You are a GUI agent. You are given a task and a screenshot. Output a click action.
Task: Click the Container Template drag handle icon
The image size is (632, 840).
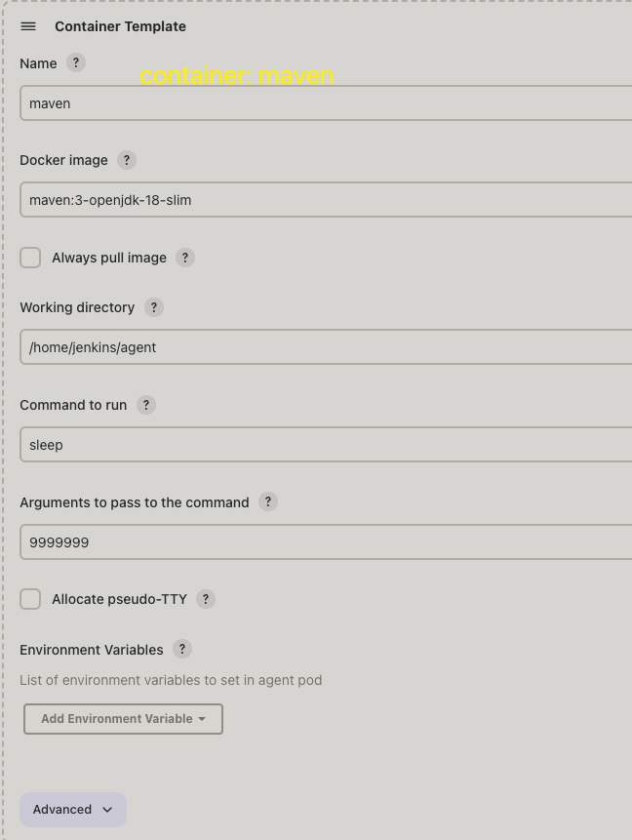pos(28,26)
